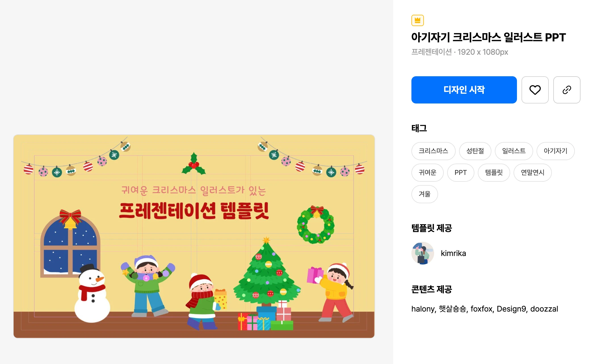Click the heart favorite icon button
The image size is (593, 364).
535,90
